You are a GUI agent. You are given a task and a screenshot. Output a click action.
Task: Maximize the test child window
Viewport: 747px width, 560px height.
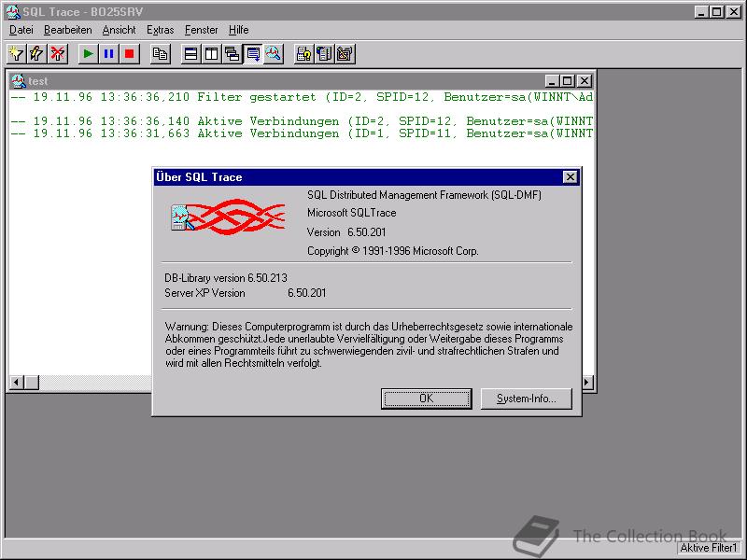coord(567,81)
